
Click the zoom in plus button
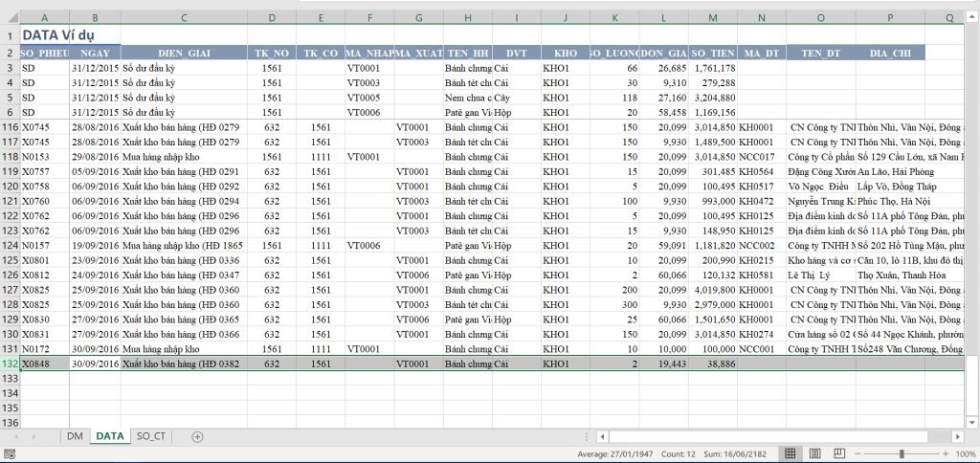(945, 453)
